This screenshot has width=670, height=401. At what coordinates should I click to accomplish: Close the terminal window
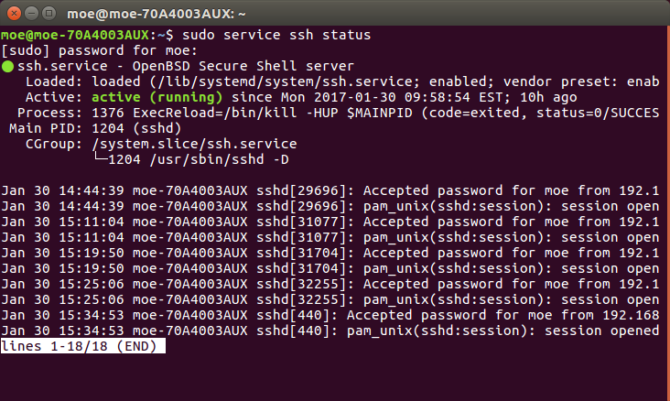(13, 12)
